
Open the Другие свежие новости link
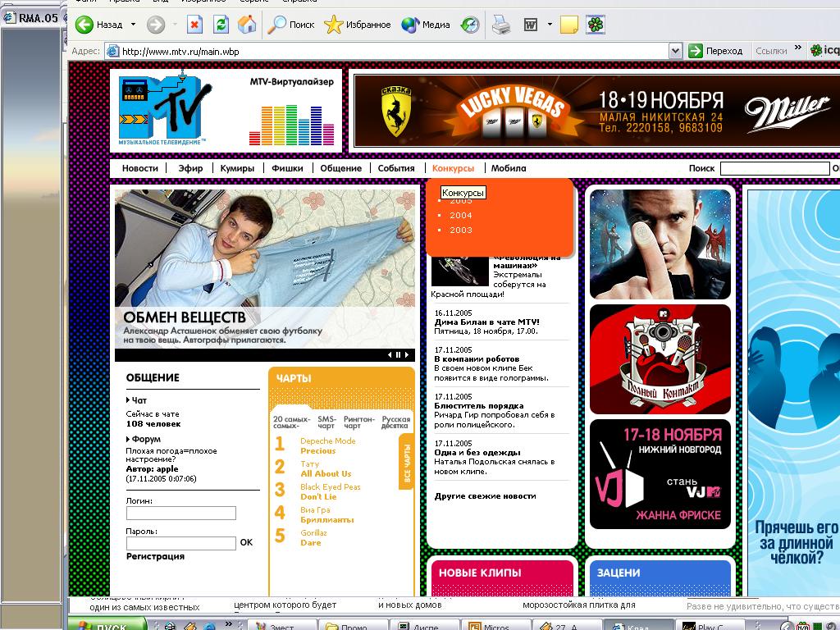tap(486, 496)
